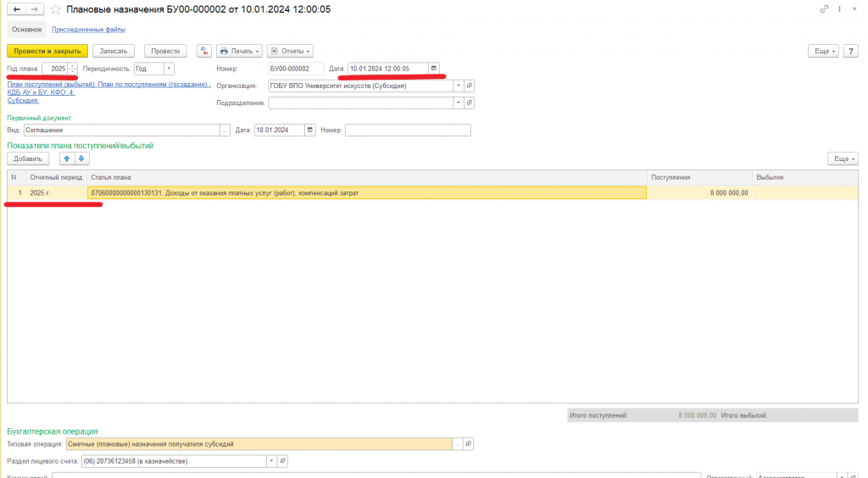Viewport: 868px width, 478px height.
Task: Focus the document Дата 10.01.2024 12:00:05 field
Action: (x=388, y=69)
